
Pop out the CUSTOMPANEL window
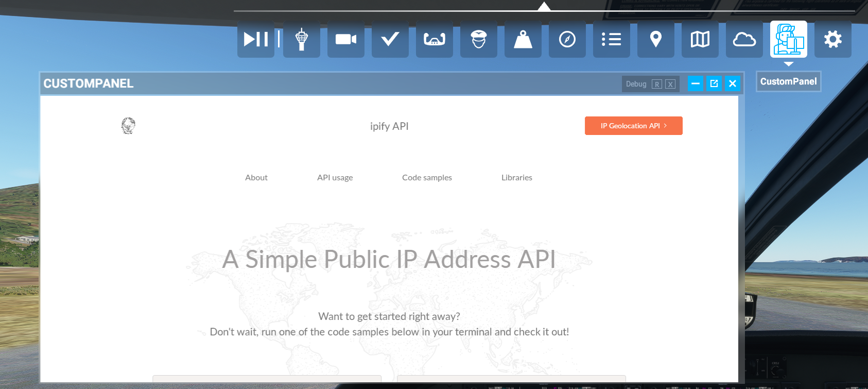(714, 83)
